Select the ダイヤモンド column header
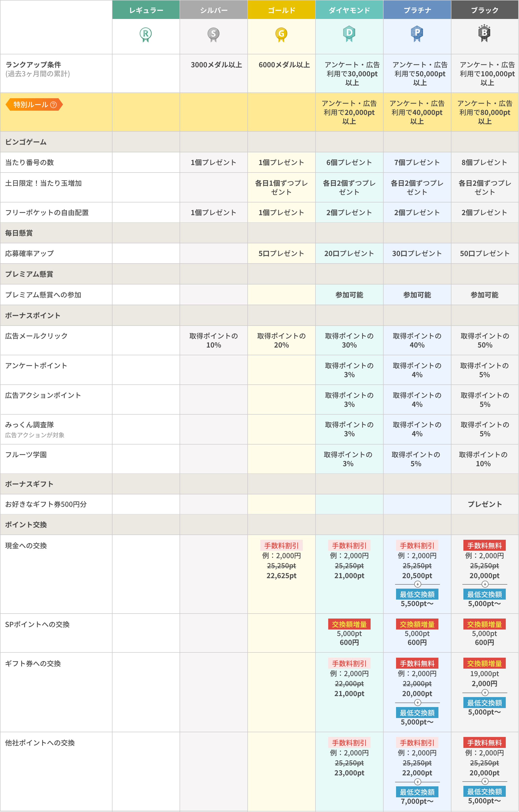The width and height of the screenshot is (519, 812). click(349, 10)
